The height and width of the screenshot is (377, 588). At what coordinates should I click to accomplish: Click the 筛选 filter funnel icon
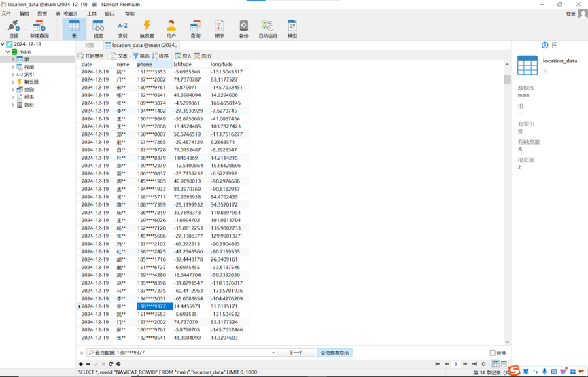(x=136, y=56)
